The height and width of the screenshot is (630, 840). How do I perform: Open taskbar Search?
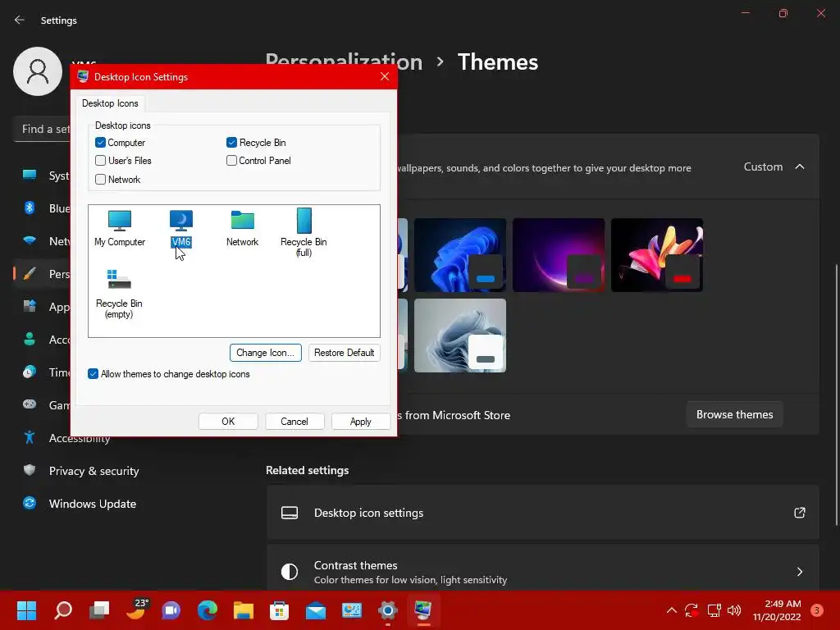(63, 609)
